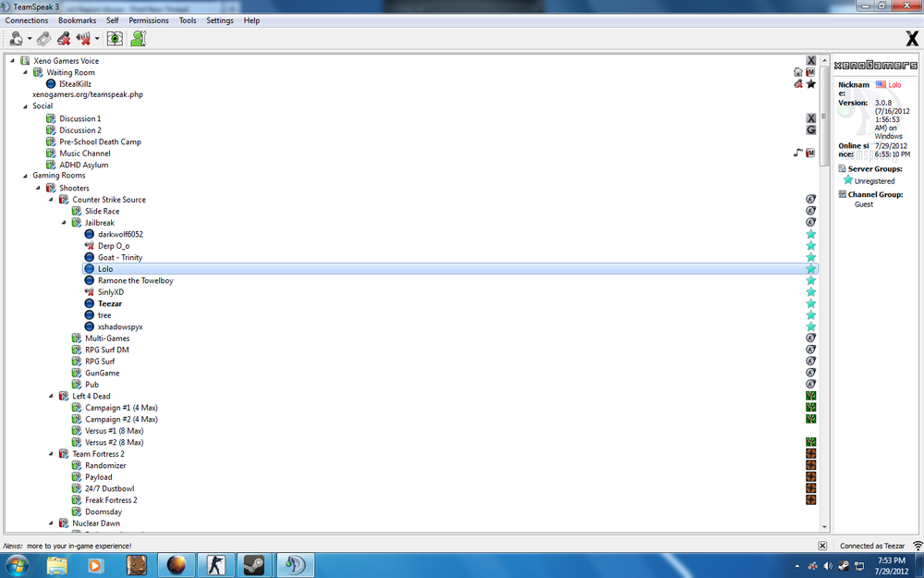924x578 pixels.
Task: Collapse the Social spacer section
Action: point(25,106)
